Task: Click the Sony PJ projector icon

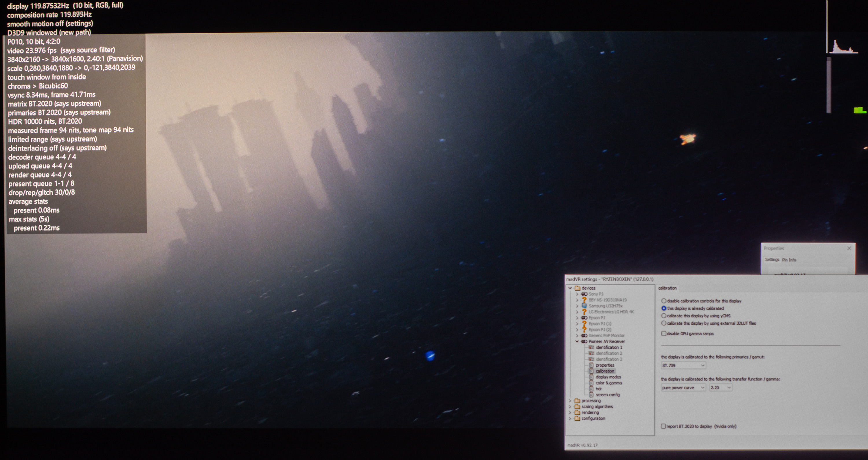Action: (584, 294)
